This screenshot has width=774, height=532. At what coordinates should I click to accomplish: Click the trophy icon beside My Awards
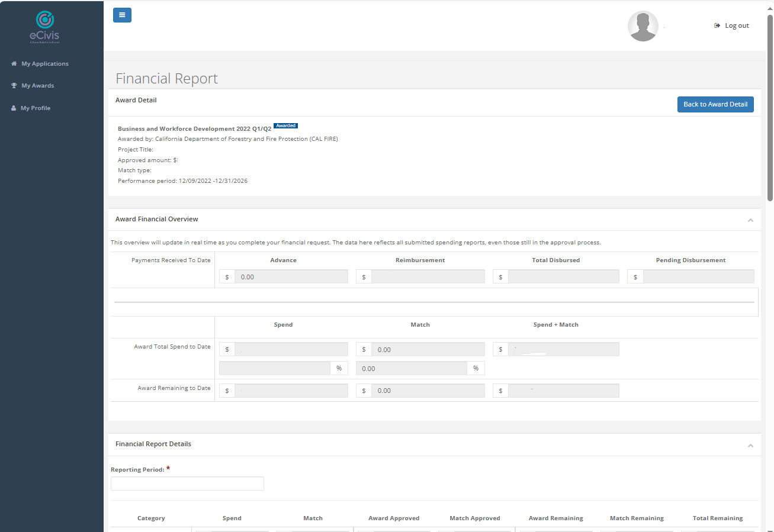(x=14, y=86)
